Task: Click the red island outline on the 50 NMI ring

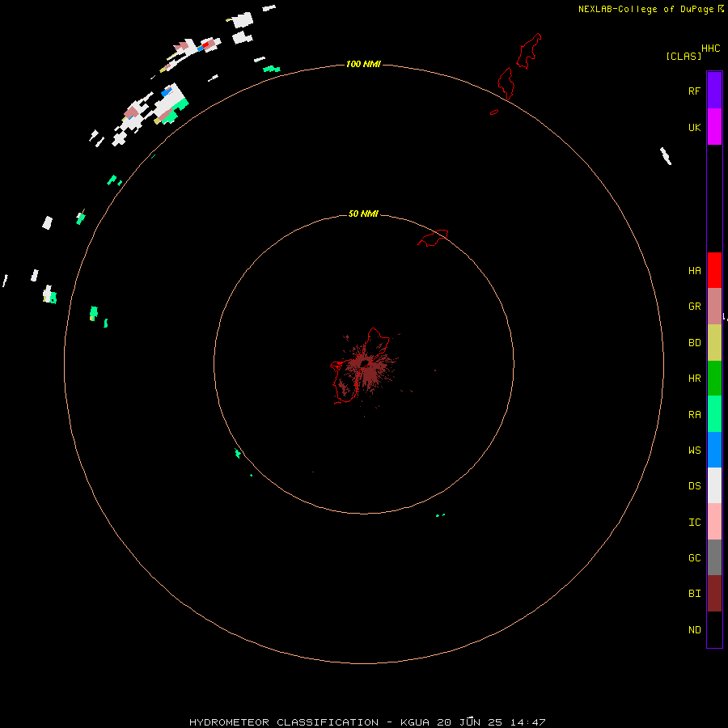Action: tap(434, 238)
